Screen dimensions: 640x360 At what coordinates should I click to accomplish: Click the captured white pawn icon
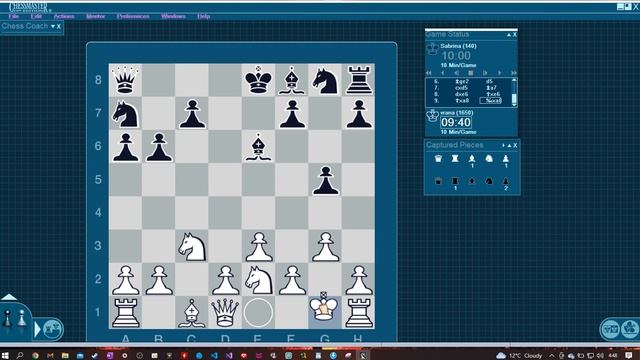506,159
